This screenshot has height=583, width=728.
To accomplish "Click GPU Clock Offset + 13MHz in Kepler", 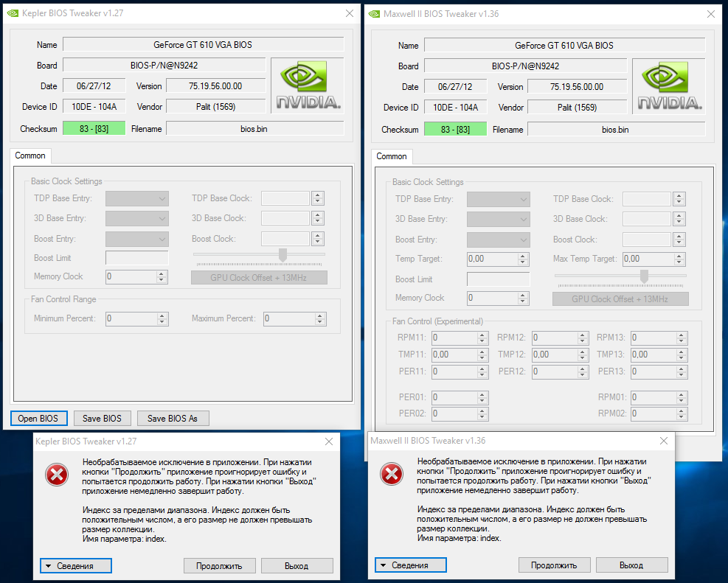I will click(x=259, y=278).
